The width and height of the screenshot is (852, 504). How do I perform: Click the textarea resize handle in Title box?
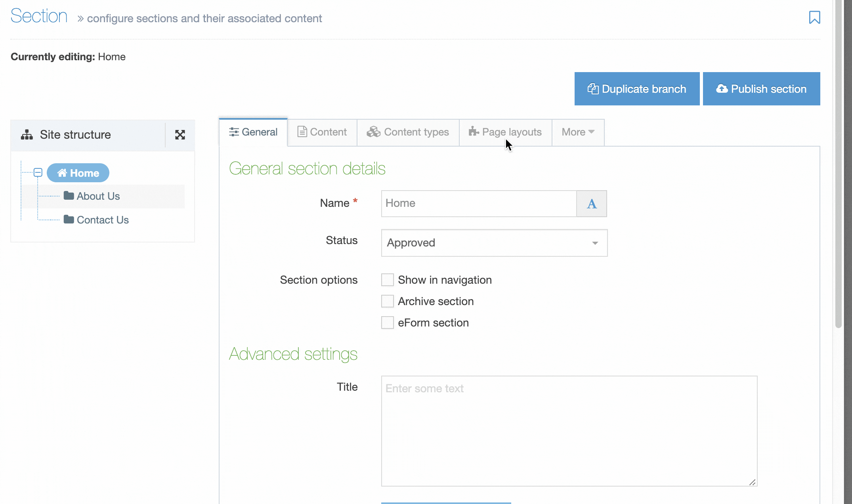tap(752, 482)
